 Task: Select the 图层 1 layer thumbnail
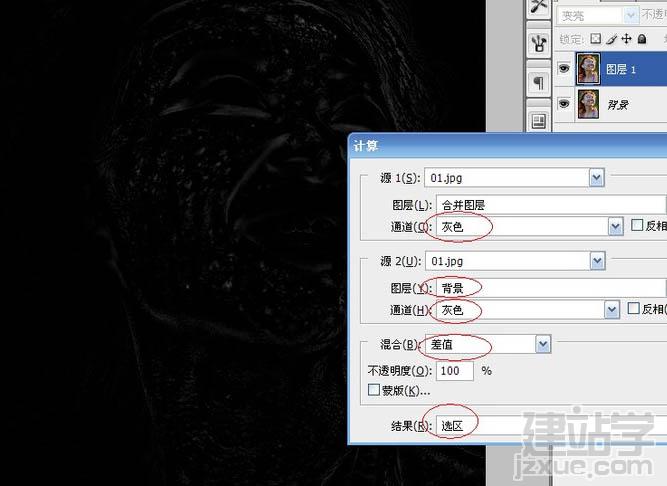pos(588,68)
